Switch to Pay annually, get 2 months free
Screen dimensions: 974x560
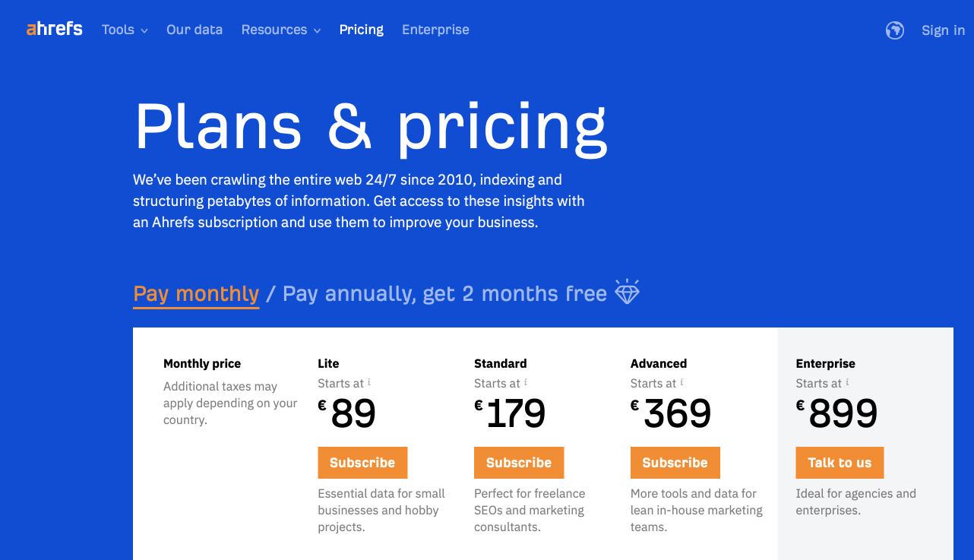click(x=444, y=294)
